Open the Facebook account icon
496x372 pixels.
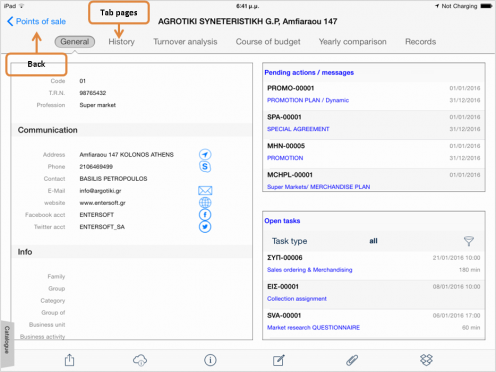tap(205, 215)
